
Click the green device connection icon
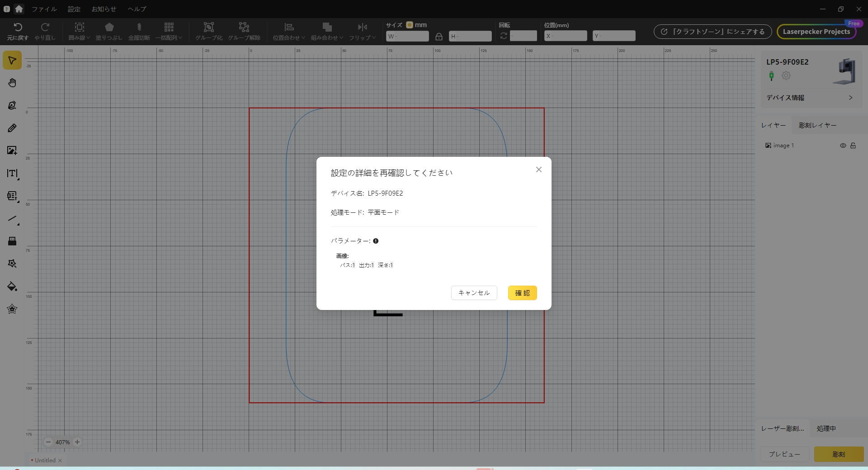click(x=772, y=76)
